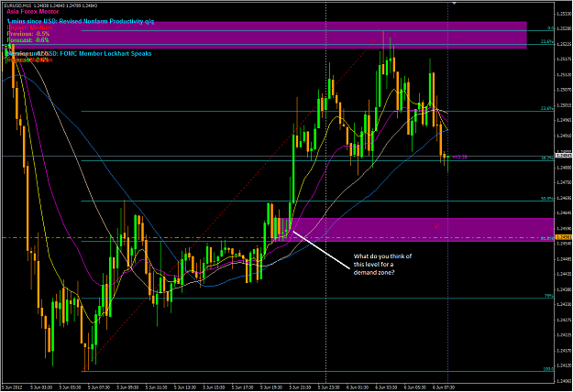Click the 1.24170 price on the axis
This screenshot has width=573, height=392.
[x=564, y=351]
